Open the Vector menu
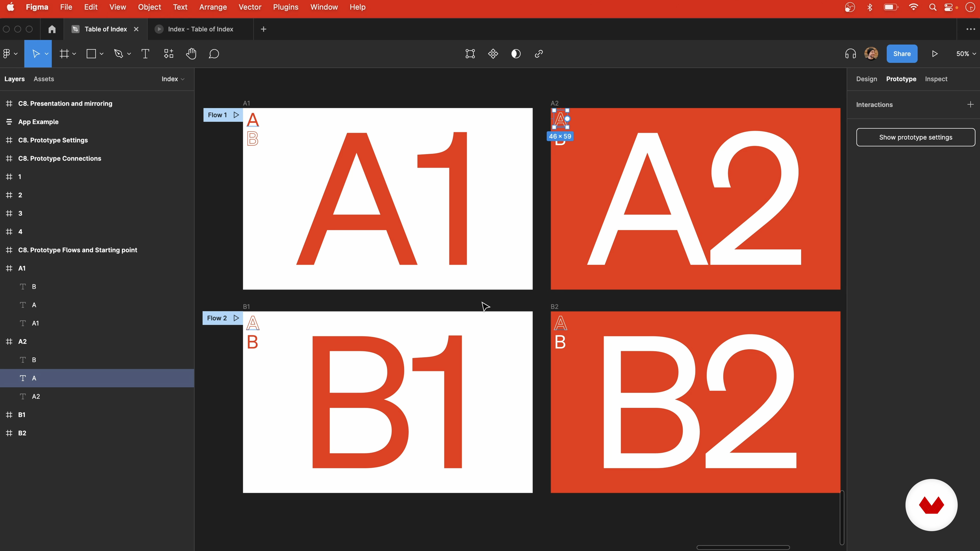This screenshot has width=980, height=551. [x=250, y=7]
